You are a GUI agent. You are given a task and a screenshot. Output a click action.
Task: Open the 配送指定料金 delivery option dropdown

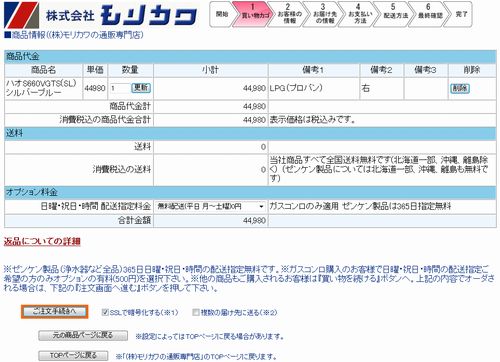click(210, 207)
